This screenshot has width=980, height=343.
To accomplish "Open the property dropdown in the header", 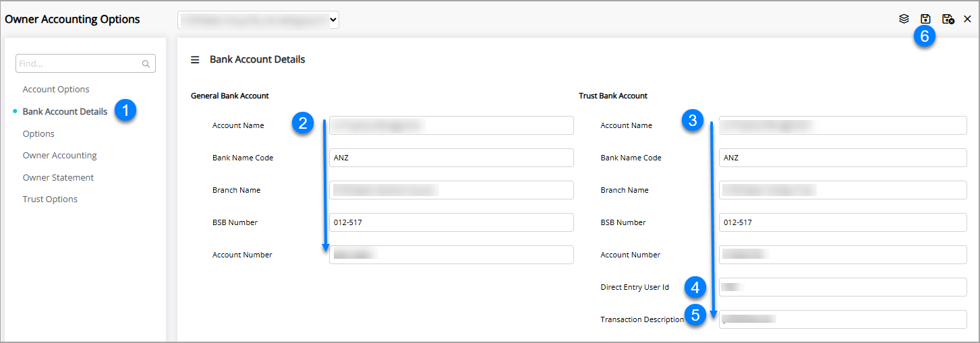I will click(x=258, y=20).
